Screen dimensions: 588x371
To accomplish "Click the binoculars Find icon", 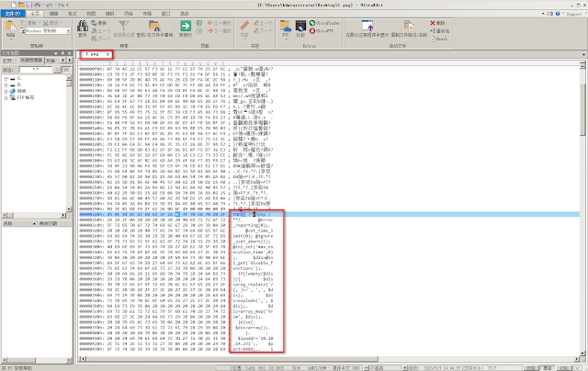I will click(x=83, y=27).
